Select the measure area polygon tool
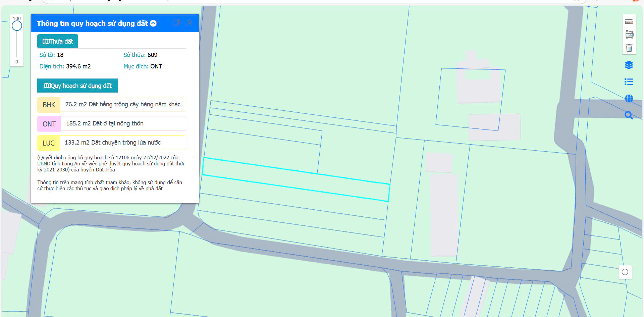The height and width of the screenshot is (317, 644). [x=629, y=34]
